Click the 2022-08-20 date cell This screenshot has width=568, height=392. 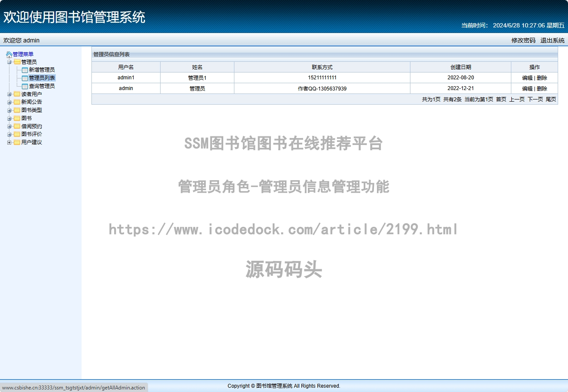(x=461, y=78)
